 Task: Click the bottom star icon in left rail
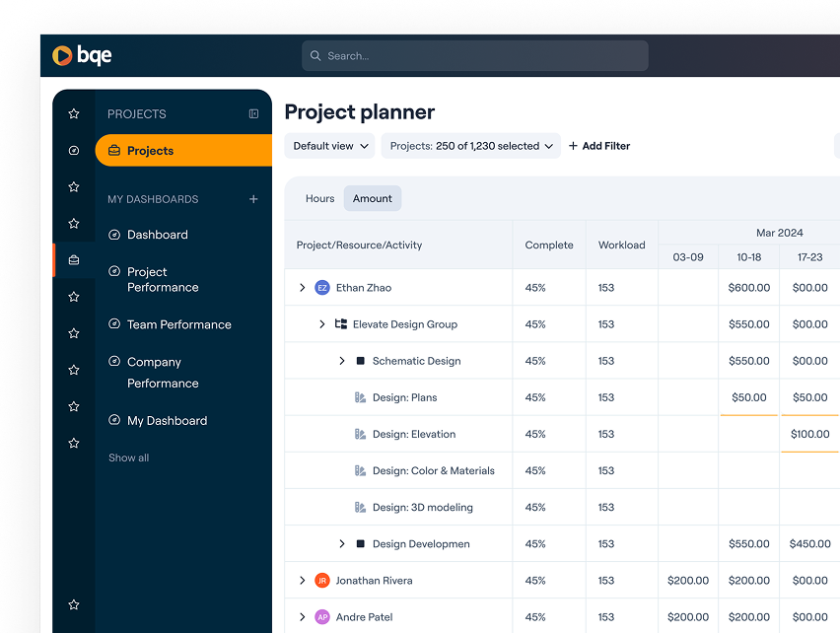[74, 604]
